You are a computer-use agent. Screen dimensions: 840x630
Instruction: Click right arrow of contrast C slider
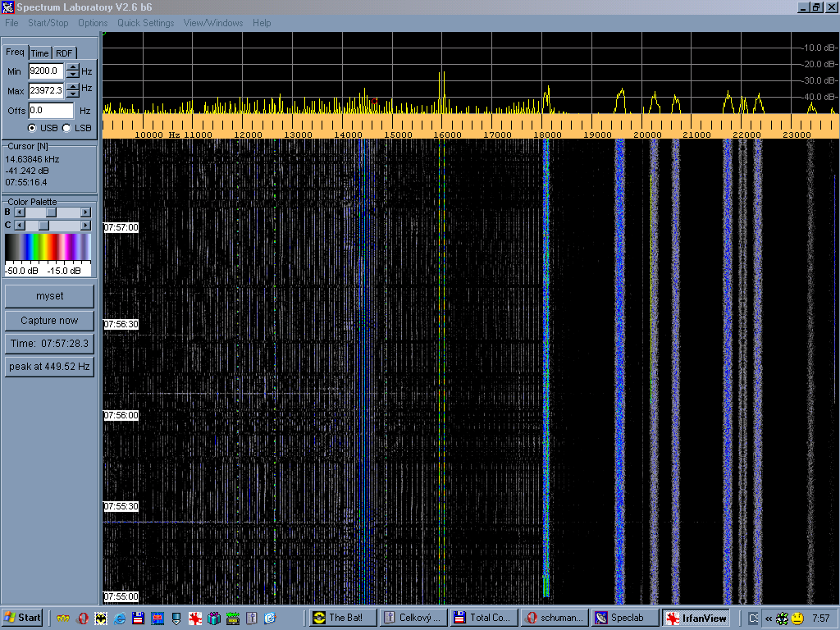(85, 226)
